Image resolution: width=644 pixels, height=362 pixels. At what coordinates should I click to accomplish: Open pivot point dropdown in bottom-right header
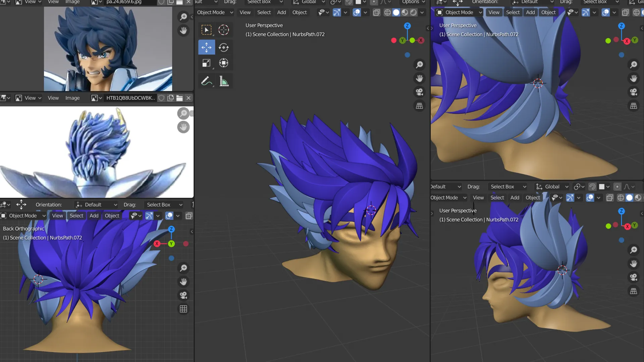pyautogui.click(x=579, y=187)
